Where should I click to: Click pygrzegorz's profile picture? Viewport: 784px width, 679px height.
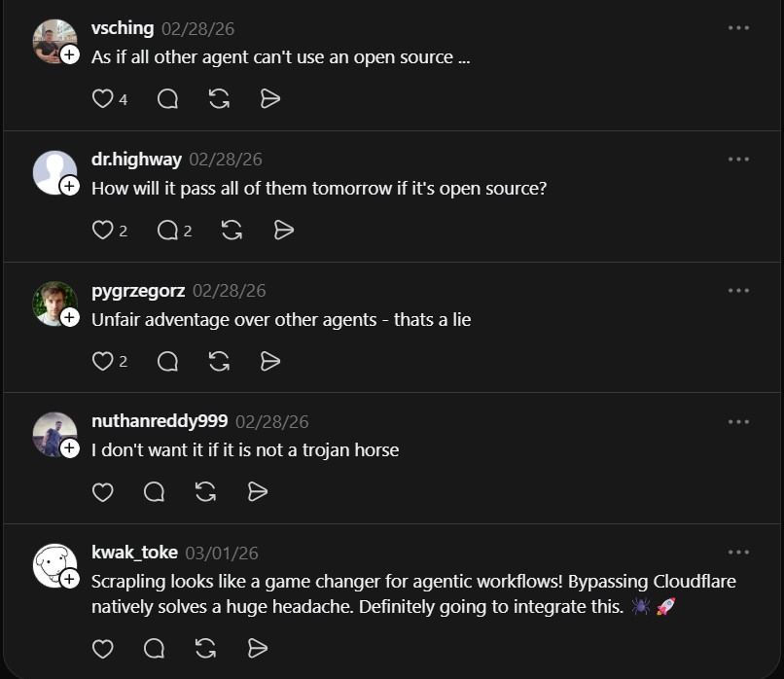coord(53,302)
